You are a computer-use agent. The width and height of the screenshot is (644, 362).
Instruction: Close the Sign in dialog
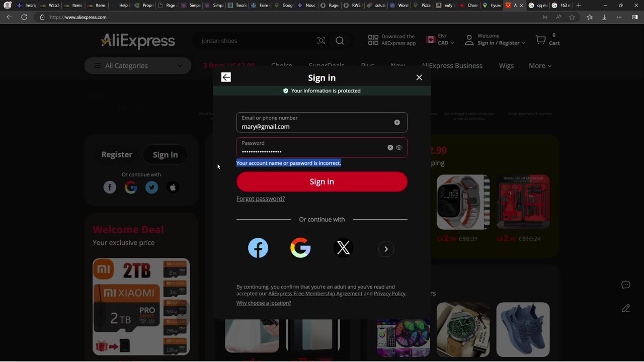click(x=419, y=77)
